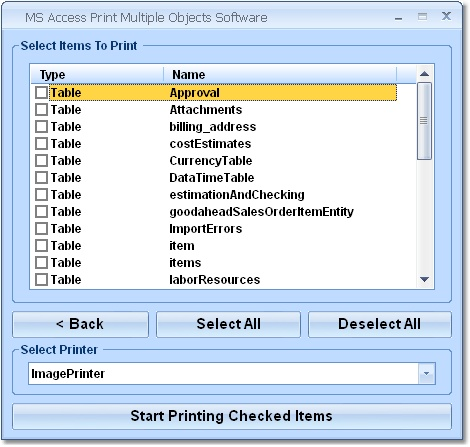Select the DataTimeTable row name
Screen dimensions: 470x447
[212, 178]
